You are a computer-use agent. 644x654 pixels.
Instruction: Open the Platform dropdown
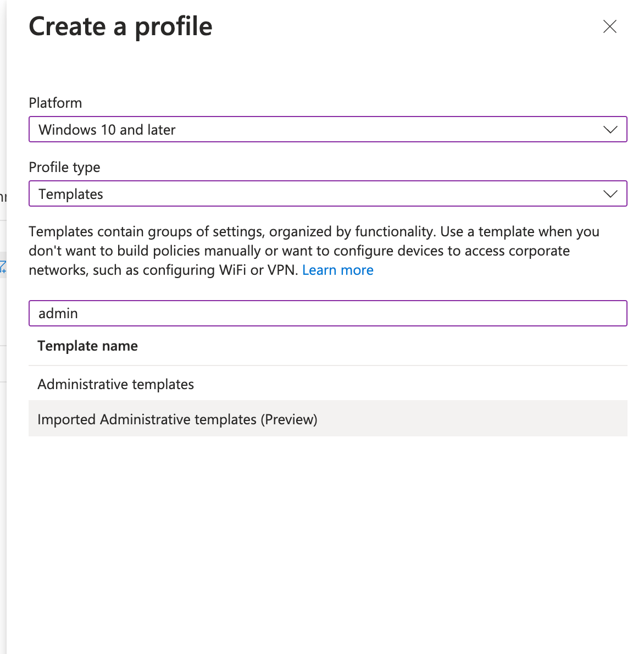click(327, 130)
